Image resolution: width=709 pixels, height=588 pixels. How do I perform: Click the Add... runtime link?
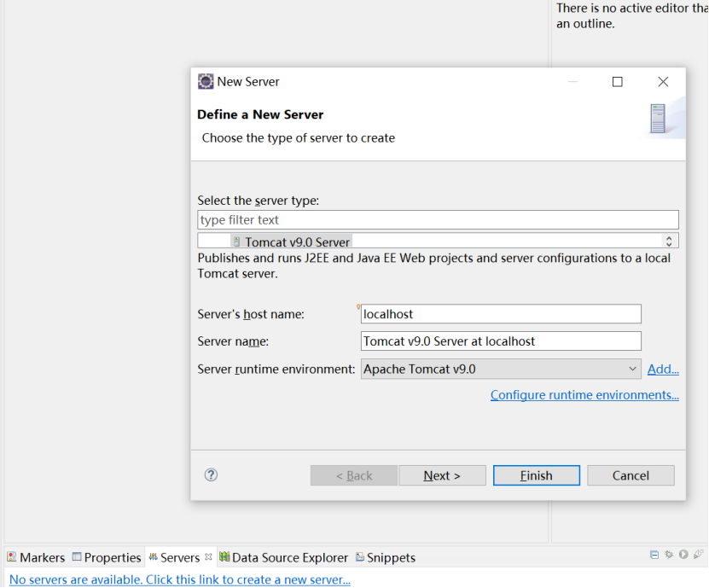click(x=663, y=369)
